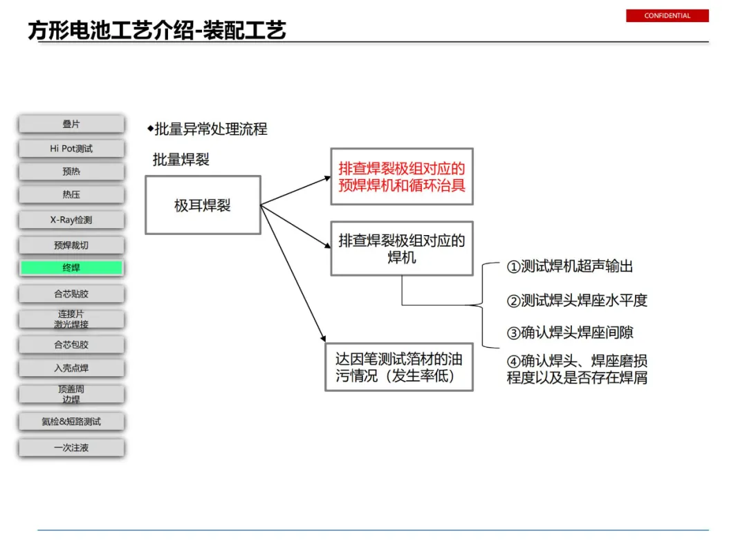
Task: Open the 氦检&短路测试 step
Action: pos(71,422)
